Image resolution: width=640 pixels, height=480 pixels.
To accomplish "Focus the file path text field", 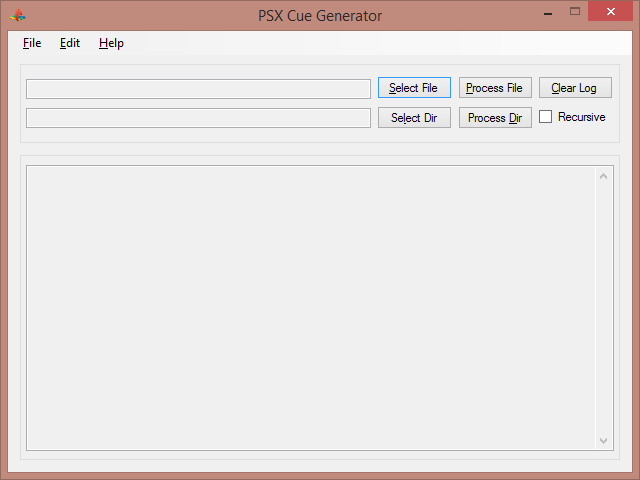I will [198, 89].
